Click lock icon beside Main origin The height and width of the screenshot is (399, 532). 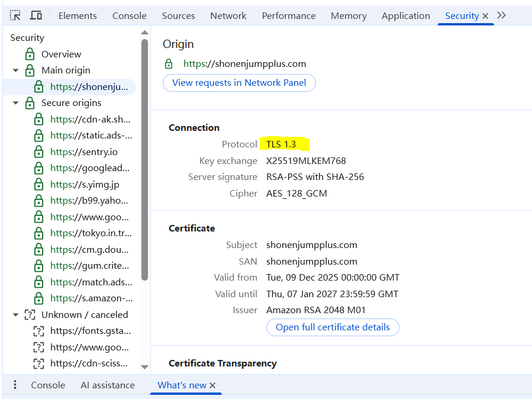30,70
